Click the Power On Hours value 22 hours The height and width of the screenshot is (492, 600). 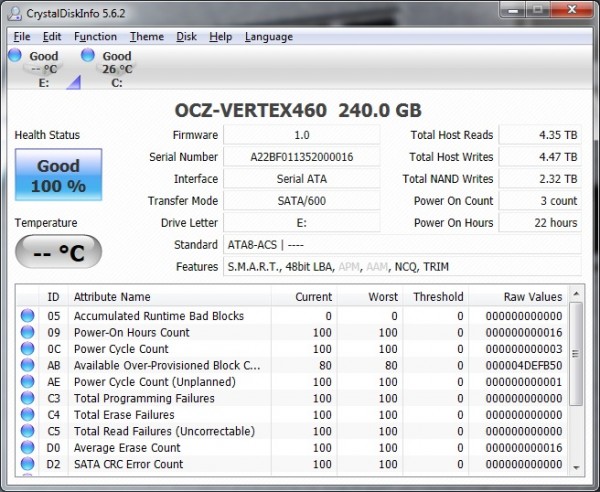(540, 223)
